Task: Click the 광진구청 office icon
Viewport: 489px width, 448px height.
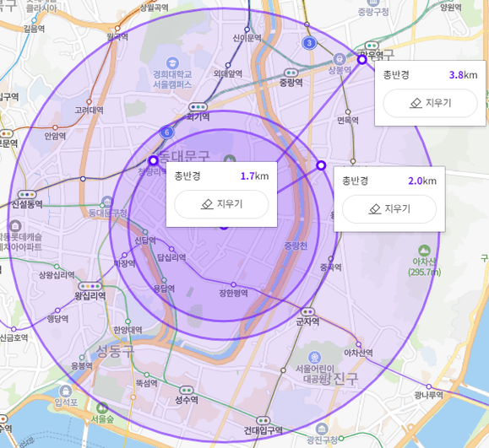Action: coord(322,429)
